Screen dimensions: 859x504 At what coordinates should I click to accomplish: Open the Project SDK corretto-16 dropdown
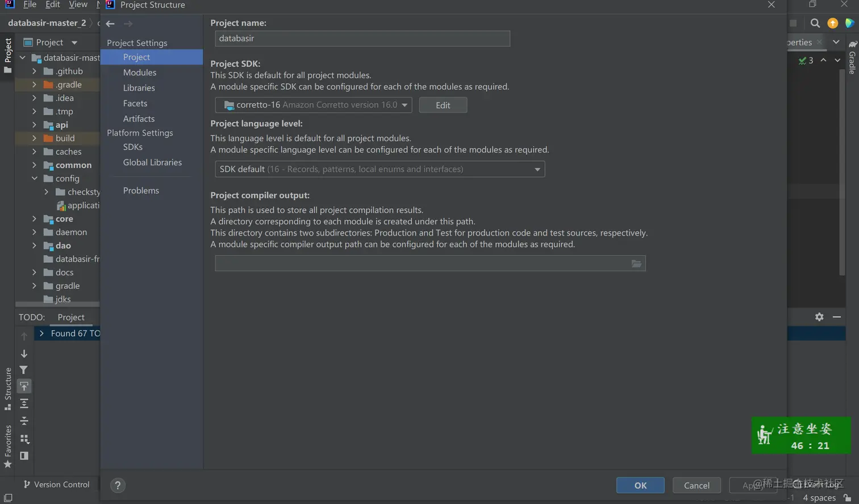[x=314, y=105]
